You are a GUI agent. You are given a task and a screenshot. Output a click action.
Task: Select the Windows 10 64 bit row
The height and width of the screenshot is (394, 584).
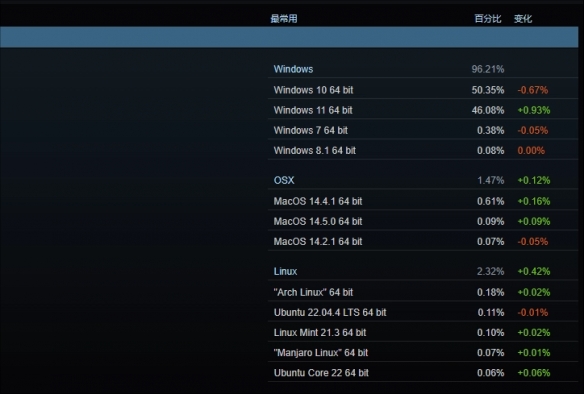coord(423,90)
